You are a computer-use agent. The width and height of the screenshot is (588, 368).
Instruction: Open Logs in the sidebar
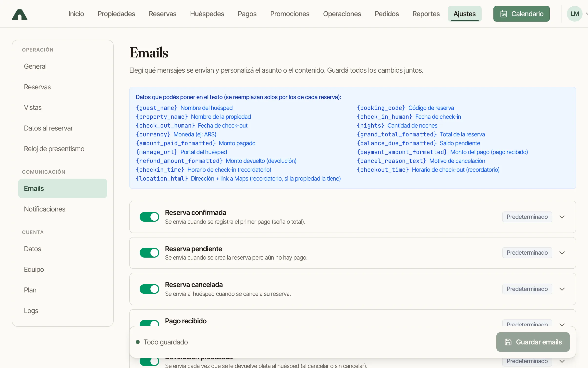coord(63,311)
